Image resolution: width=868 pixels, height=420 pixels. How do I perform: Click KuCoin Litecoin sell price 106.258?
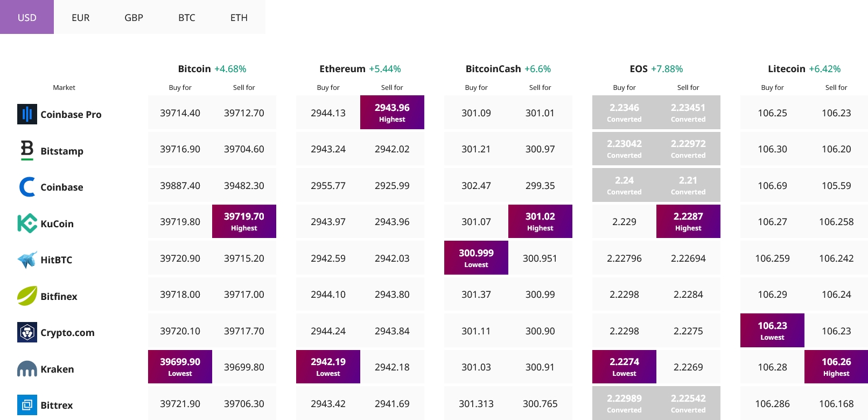click(x=836, y=222)
